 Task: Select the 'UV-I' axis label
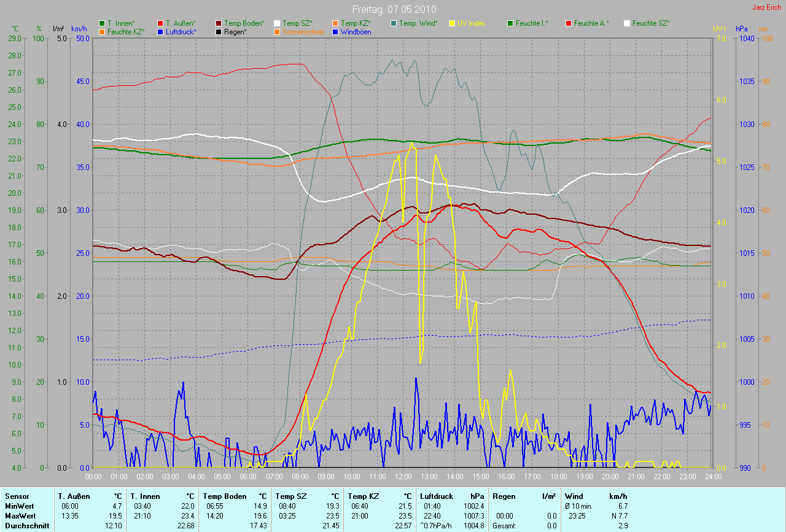[x=719, y=29]
